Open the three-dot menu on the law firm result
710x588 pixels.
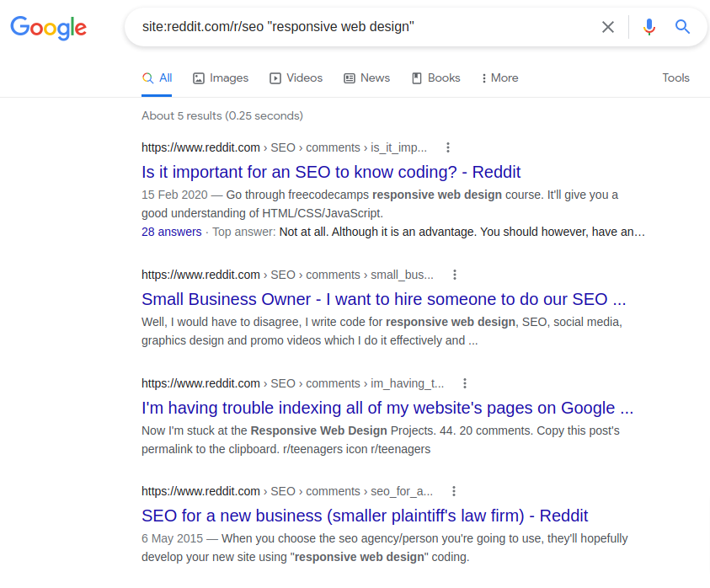click(x=454, y=491)
